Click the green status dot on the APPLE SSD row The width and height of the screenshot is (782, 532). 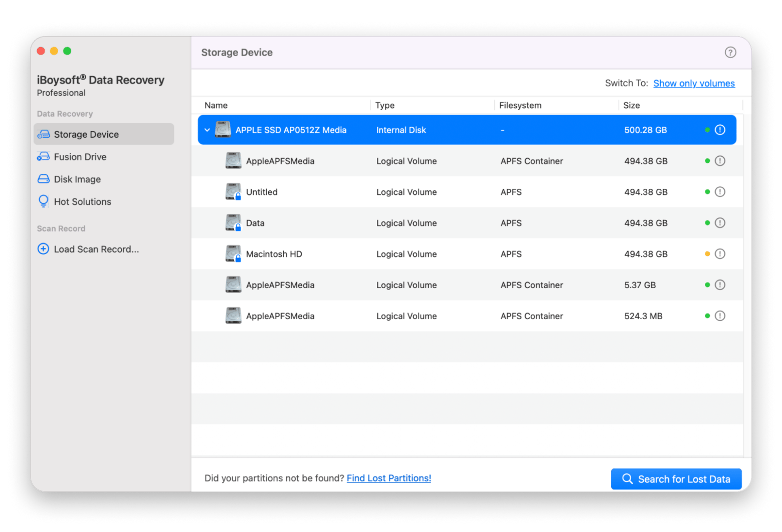pos(707,130)
